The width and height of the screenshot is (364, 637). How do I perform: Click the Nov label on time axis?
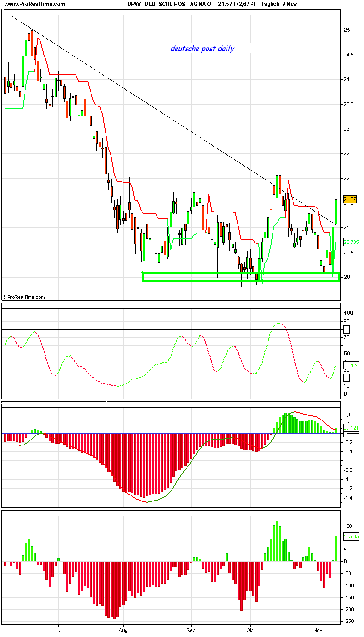point(318,631)
